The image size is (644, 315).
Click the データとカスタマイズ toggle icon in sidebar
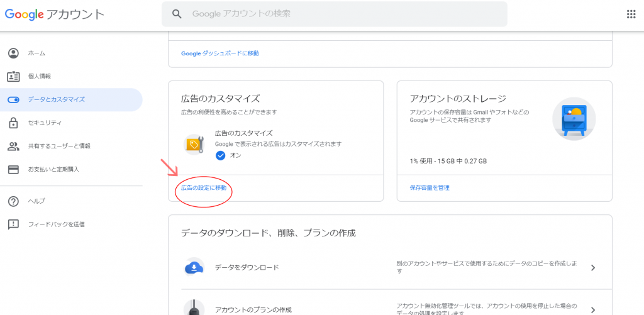(x=14, y=99)
